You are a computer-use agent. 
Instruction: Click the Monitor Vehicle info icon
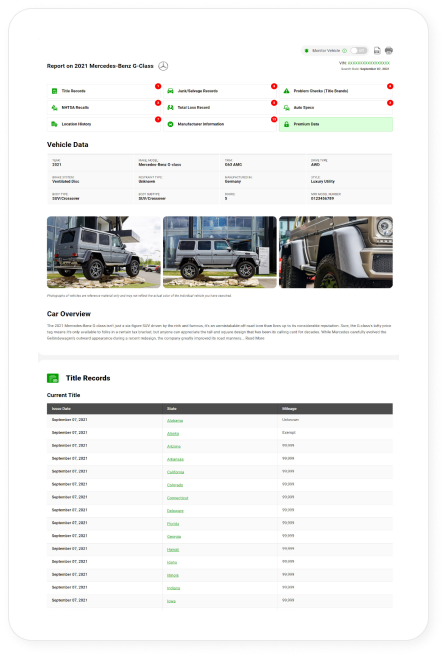(x=344, y=51)
